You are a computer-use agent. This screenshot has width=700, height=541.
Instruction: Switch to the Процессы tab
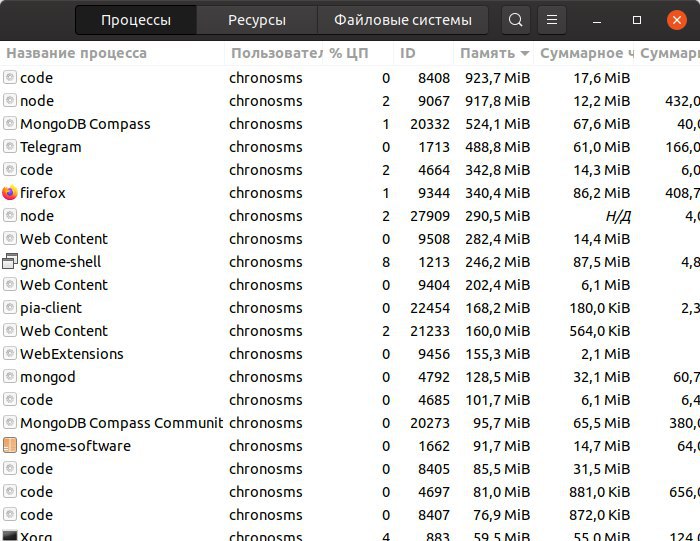click(136, 20)
